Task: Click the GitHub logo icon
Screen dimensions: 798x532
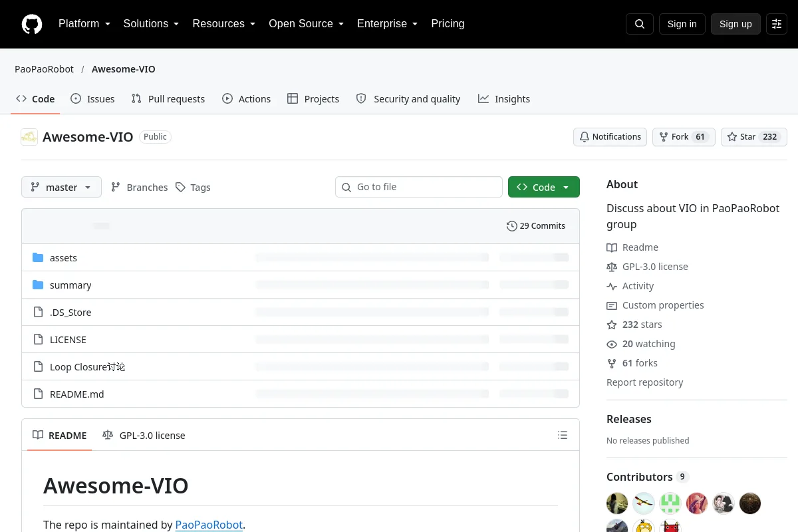Action: click(x=32, y=24)
